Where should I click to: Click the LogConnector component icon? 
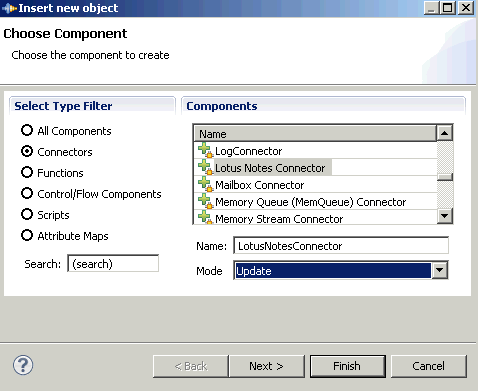point(205,150)
